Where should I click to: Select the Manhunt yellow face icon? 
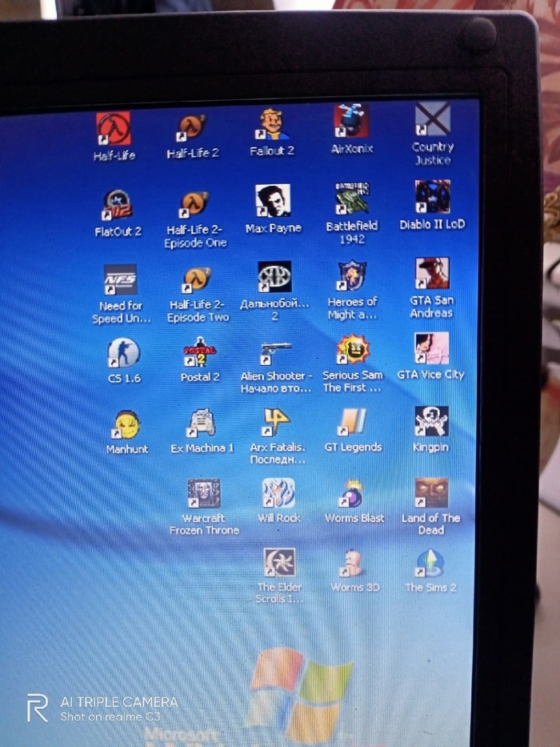126,424
